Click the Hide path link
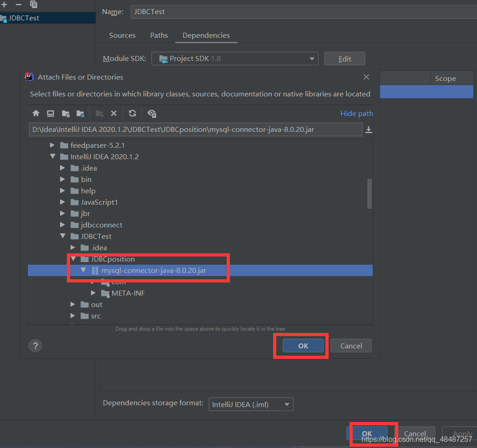The height and width of the screenshot is (448, 477). tap(356, 113)
